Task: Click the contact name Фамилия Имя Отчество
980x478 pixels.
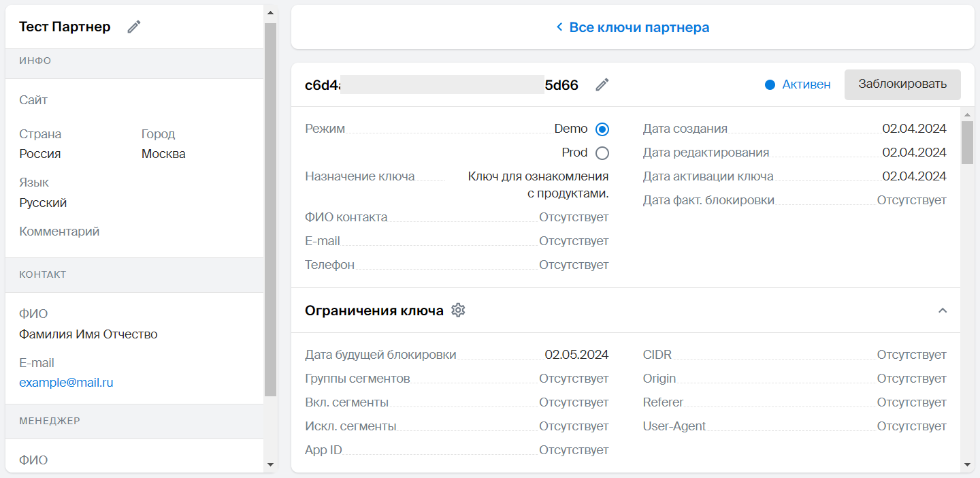Action: [x=88, y=334]
